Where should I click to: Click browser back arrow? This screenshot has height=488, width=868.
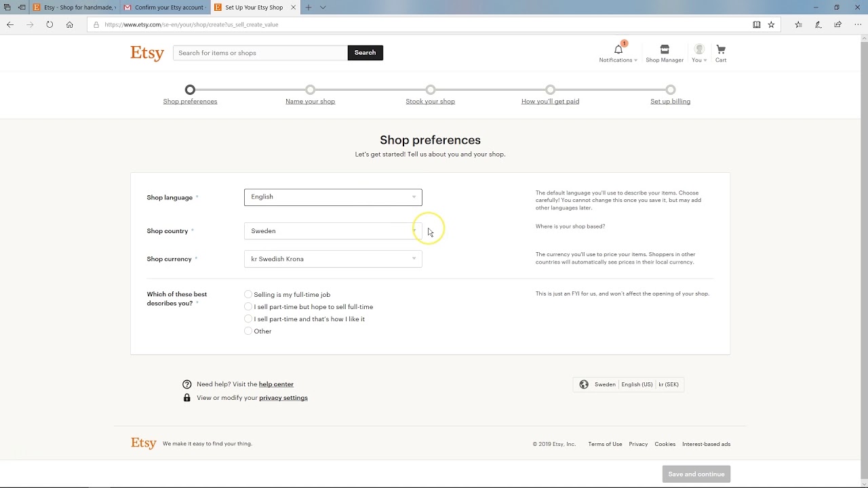coord(10,24)
